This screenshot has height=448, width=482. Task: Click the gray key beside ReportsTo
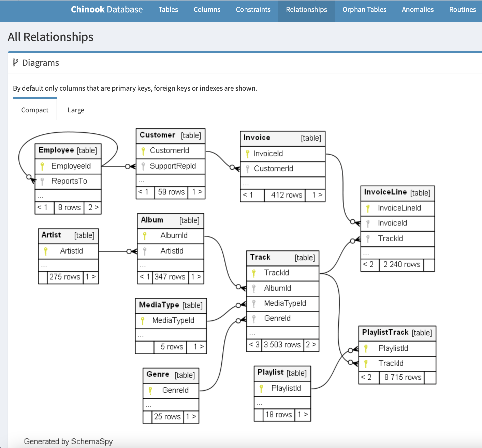[42, 181]
